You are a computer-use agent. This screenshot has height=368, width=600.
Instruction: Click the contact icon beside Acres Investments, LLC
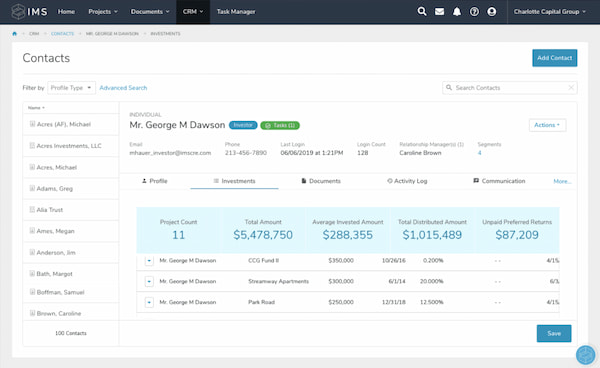pyautogui.click(x=32, y=145)
